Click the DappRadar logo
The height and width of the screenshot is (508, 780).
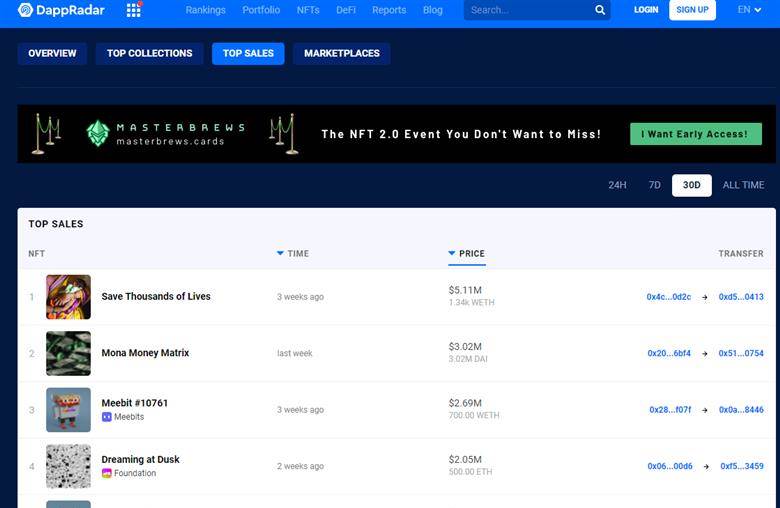click(61, 10)
